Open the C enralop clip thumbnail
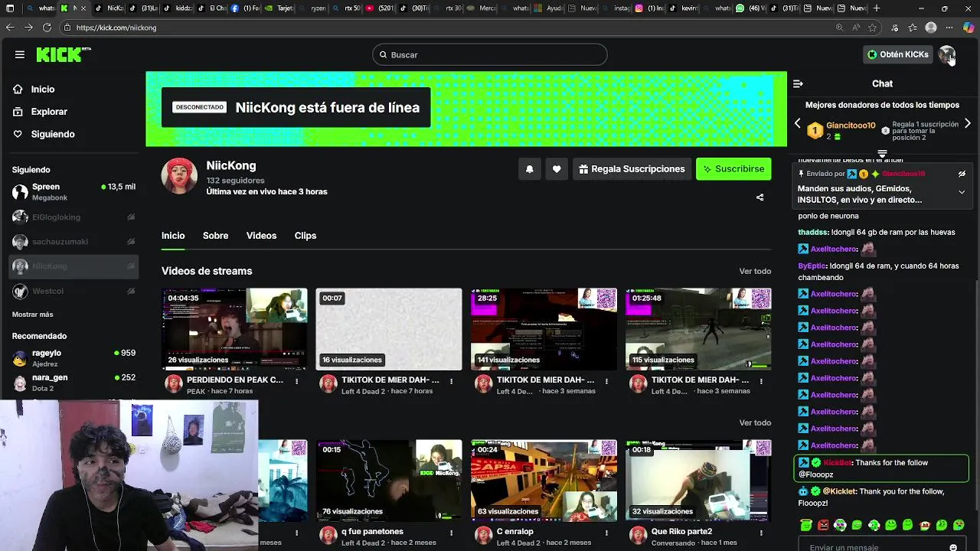980x551 pixels. coord(544,481)
